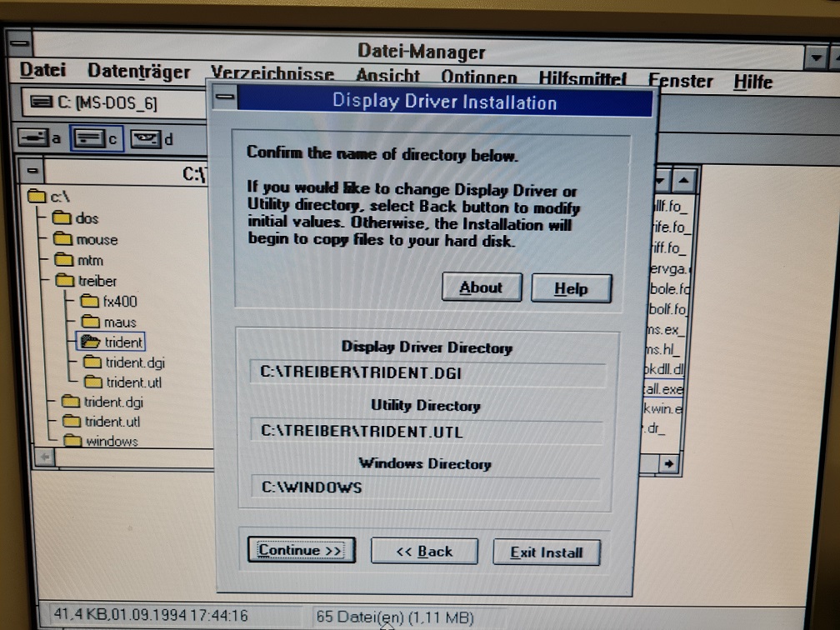Open the windows folder

(101, 441)
